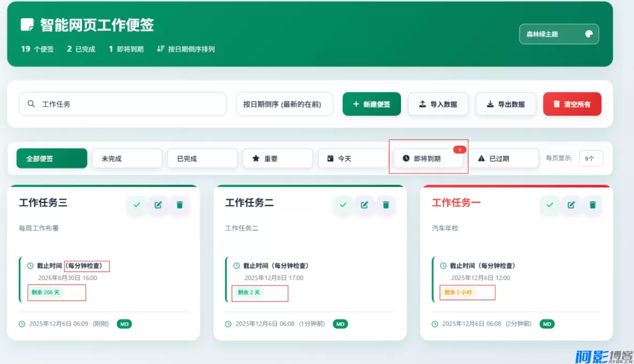Open the 按日期倒序 sort dropdown
The width and height of the screenshot is (634, 364).
tap(284, 104)
